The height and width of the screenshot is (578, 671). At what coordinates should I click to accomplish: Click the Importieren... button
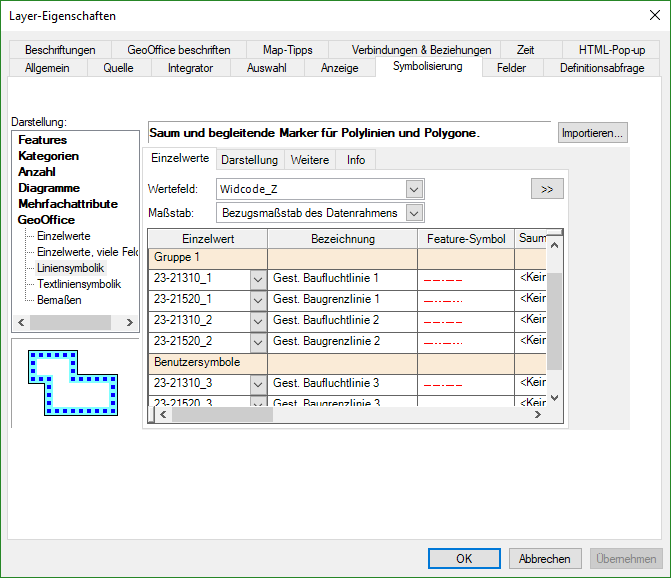[592, 132]
